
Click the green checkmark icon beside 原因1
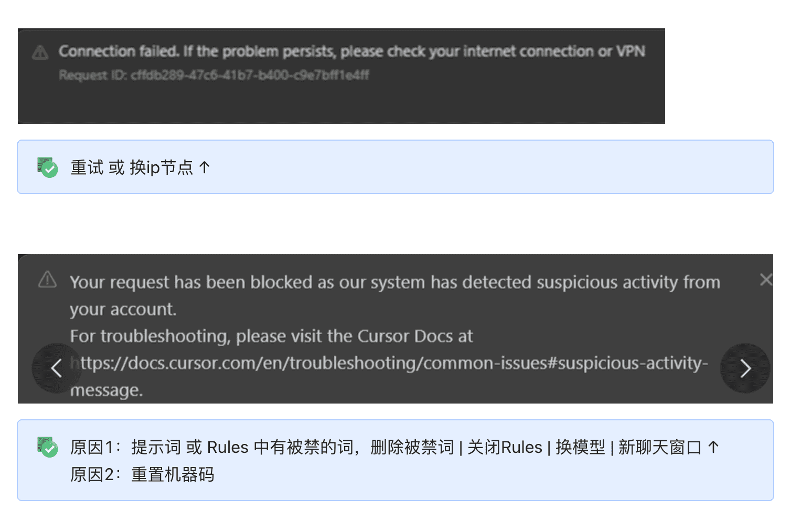pos(48,447)
